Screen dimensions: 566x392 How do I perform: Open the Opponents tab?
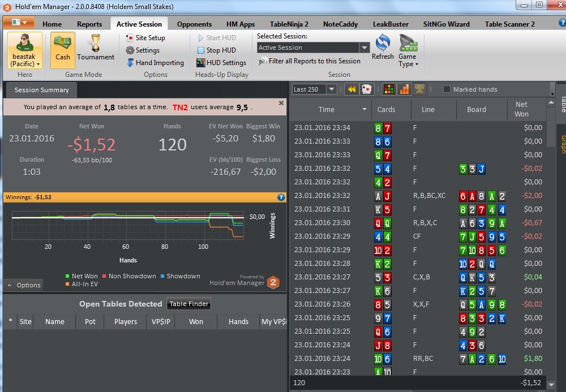point(194,24)
